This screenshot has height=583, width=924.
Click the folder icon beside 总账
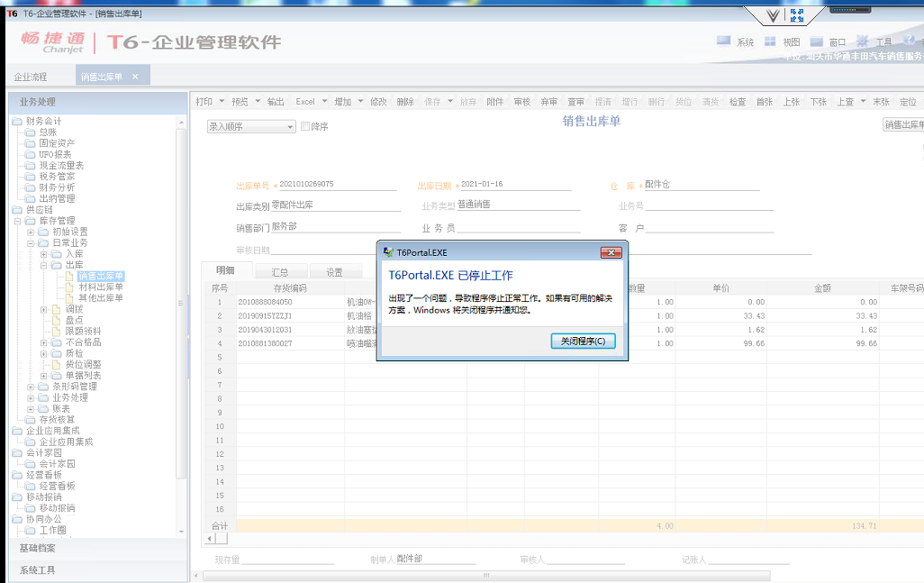pos(30,132)
